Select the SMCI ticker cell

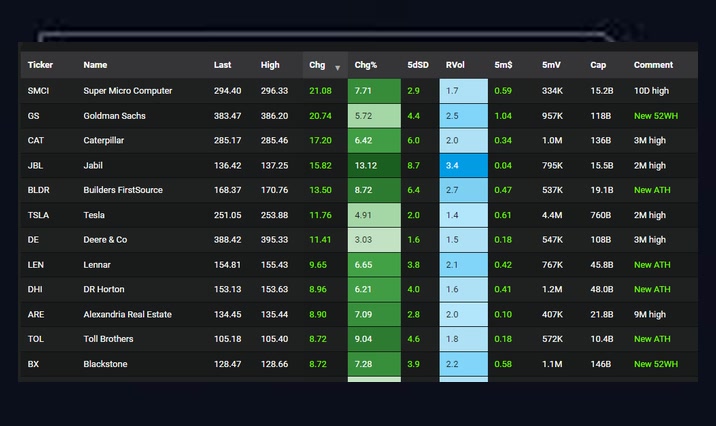[38, 91]
